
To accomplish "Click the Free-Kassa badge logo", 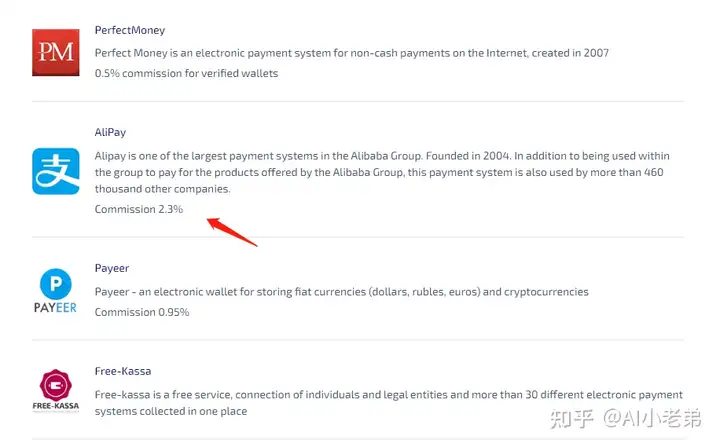I will (56, 385).
